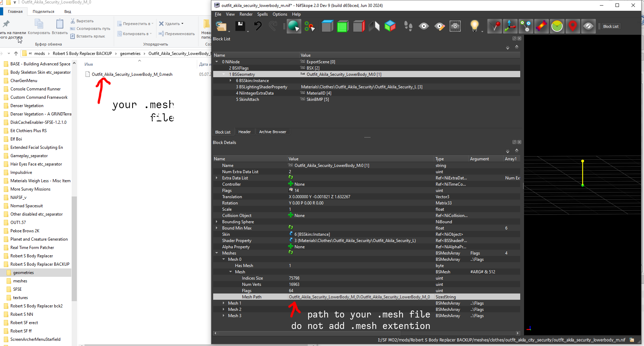The image size is (644, 346).
Task: Click the Block List toolbar button
Action: click(x=611, y=26)
